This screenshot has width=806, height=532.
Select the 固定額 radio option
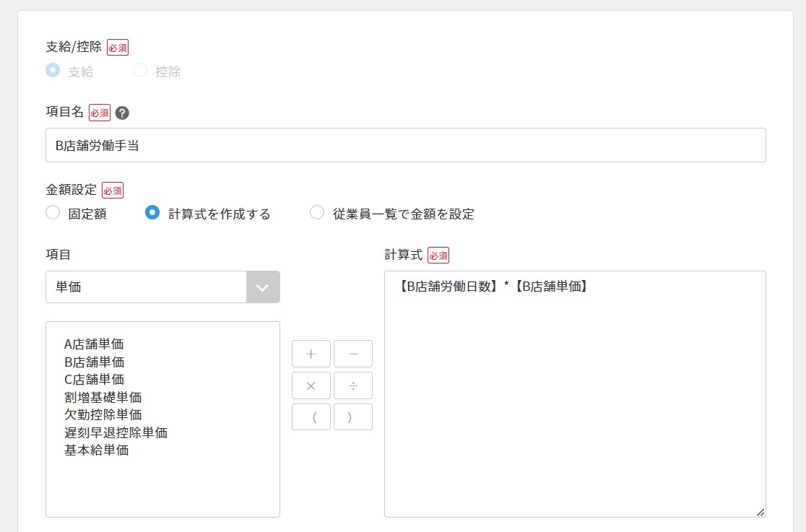[x=53, y=213]
